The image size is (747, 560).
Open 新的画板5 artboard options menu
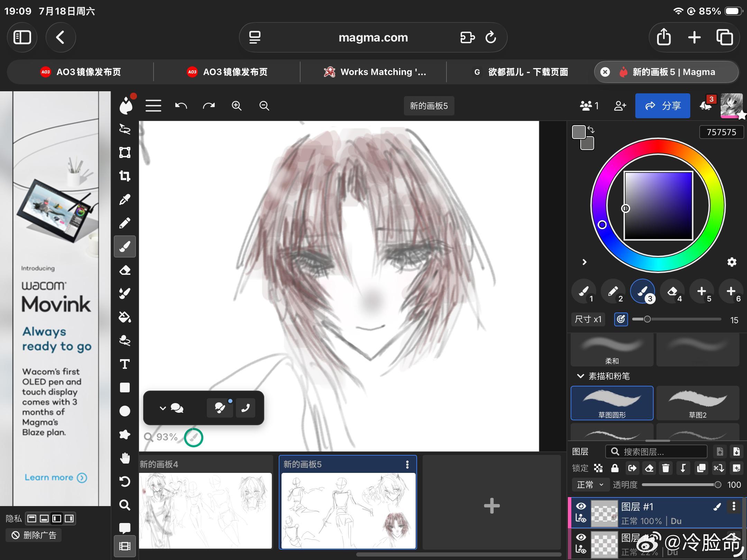407,464
